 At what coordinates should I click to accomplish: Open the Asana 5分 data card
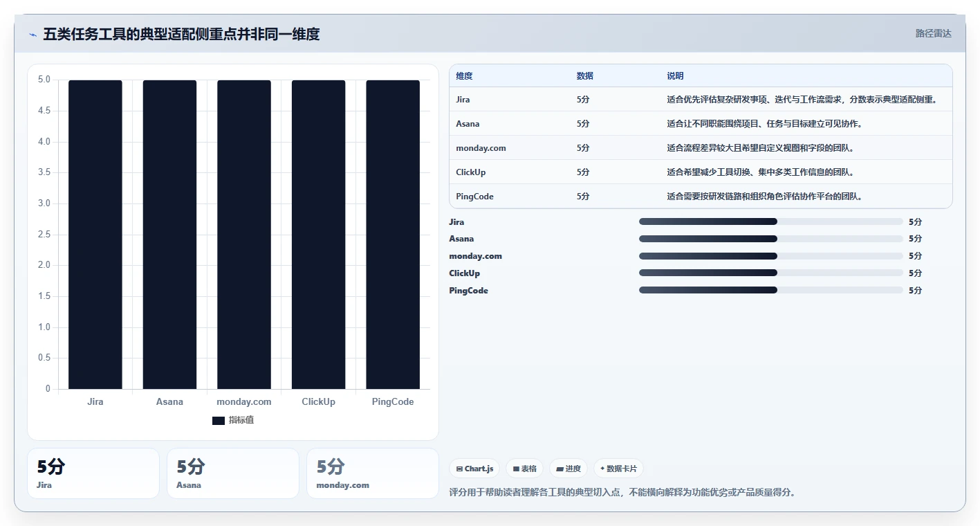tap(233, 473)
